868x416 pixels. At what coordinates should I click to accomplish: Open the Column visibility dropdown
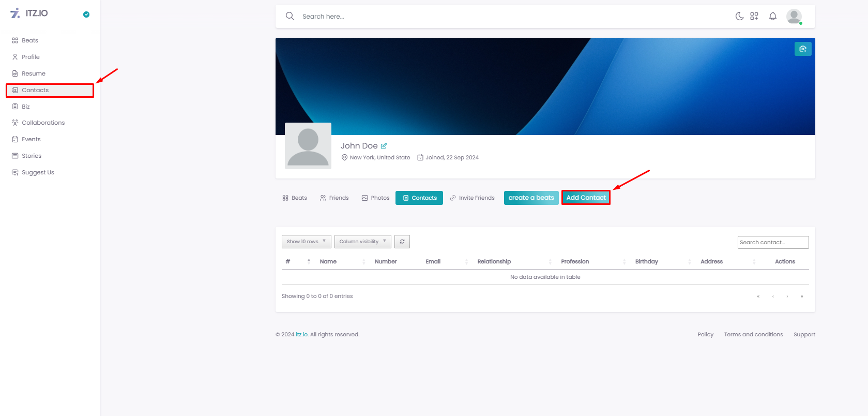tap(362, 242)
